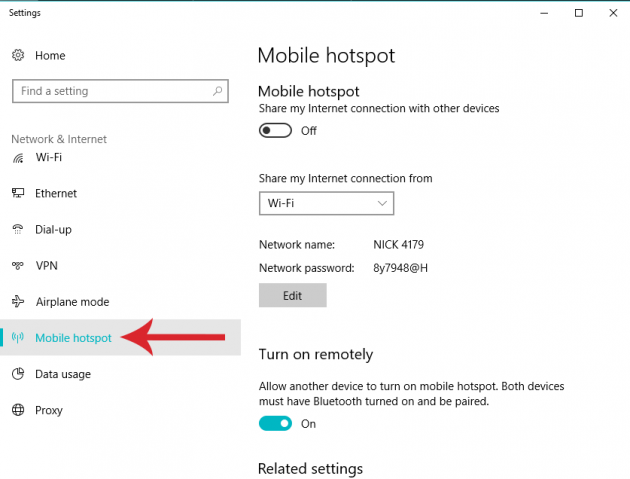Click the Edit network button

[x=292, y=295]
